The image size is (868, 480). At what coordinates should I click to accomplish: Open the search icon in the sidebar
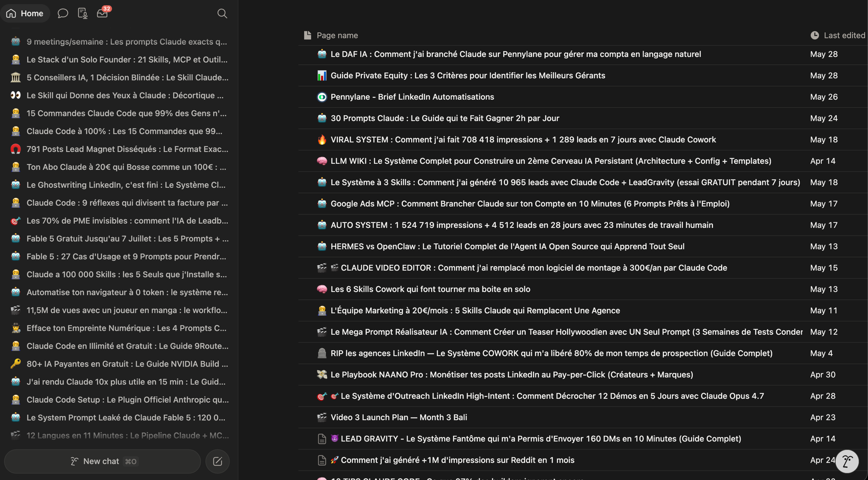(222, 13)
